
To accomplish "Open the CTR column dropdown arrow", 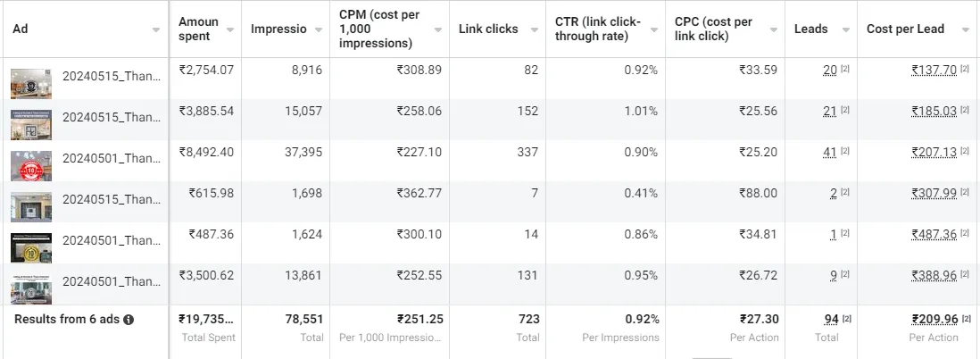I will click(653, 29).
